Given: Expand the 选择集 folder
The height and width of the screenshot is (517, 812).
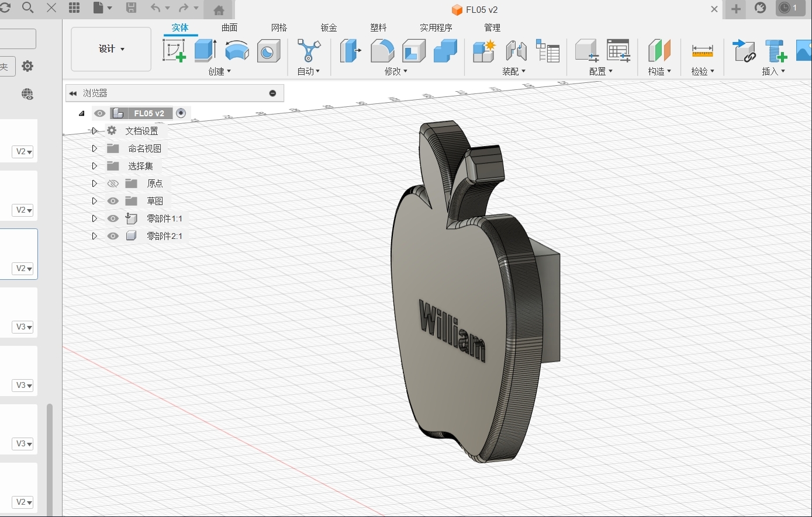Looking at the screenshot, I should [x=94, y=166].
